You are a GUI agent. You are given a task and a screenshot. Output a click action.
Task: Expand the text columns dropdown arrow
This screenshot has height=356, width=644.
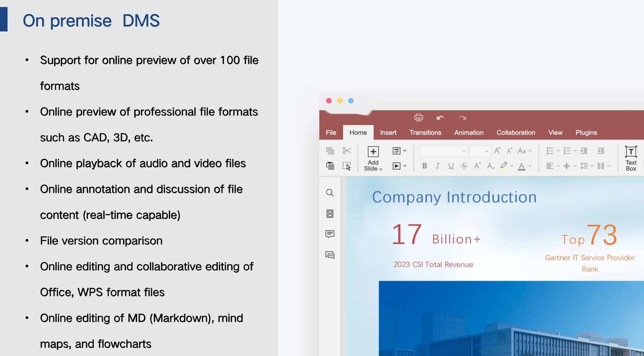pyautogui.click(x=609, y=166)
